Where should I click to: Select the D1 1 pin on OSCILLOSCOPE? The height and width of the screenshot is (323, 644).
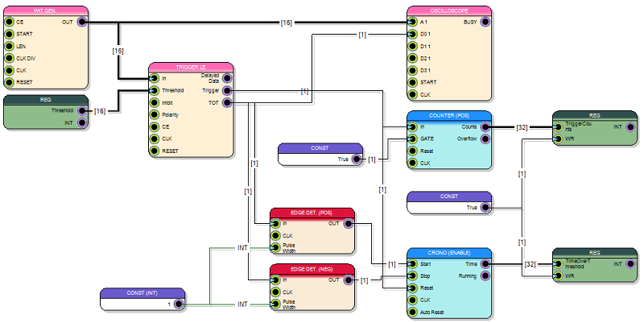tap(413, 46)
